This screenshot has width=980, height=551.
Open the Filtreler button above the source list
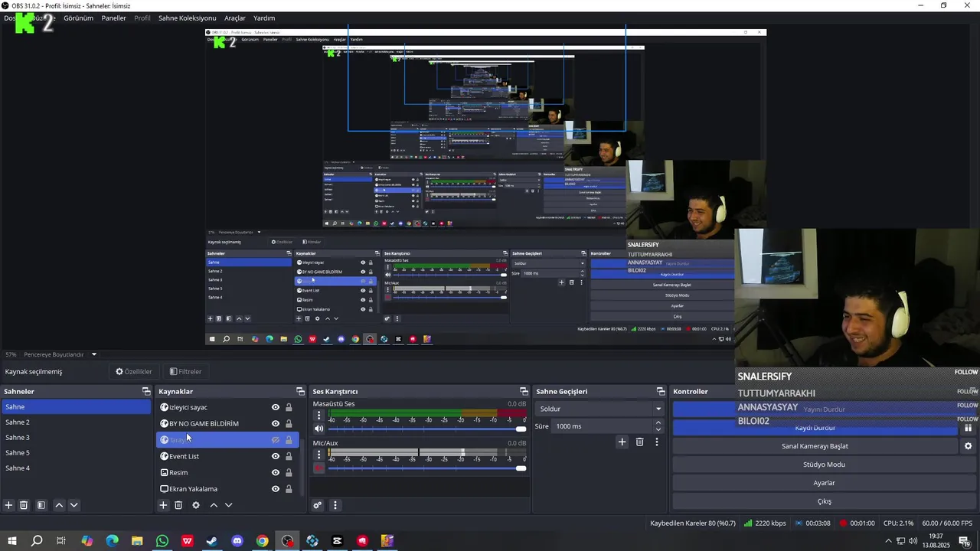[185, 372]
